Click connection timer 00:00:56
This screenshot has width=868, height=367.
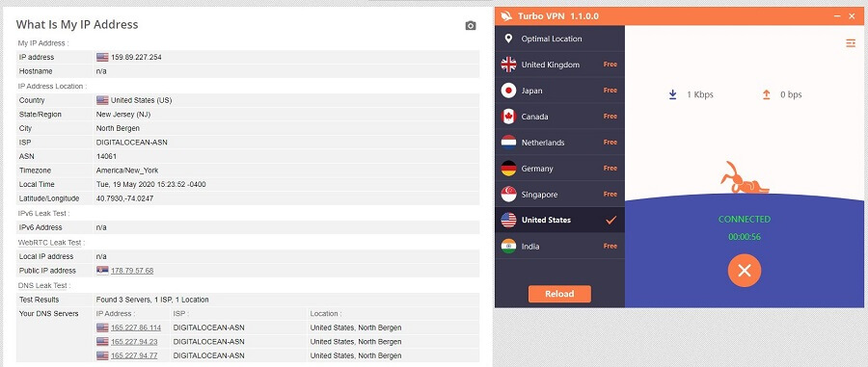pos(744,237)
